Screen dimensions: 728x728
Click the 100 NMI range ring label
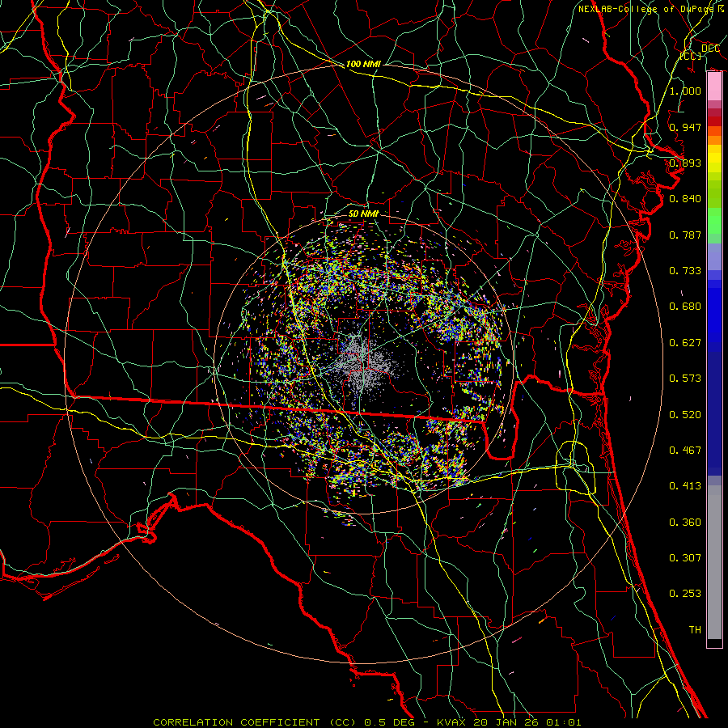(364, 63)
